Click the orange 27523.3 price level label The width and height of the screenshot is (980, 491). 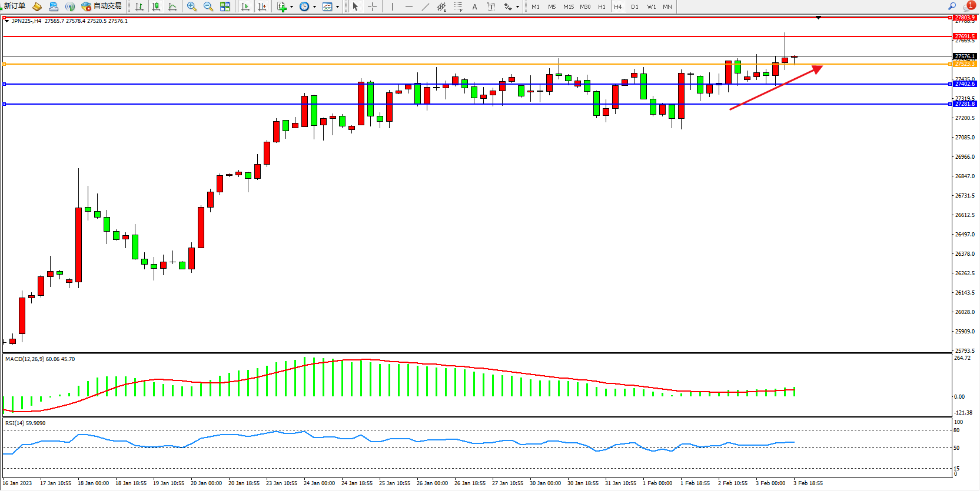click(x=965, y=64)
